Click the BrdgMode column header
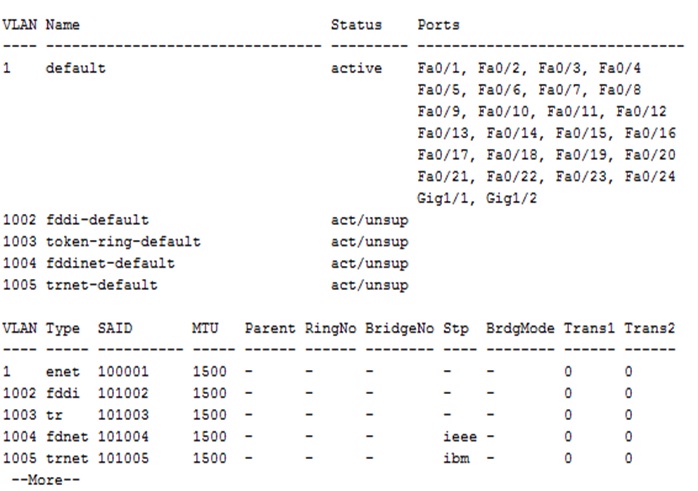This screenshot has width=698, height=491. (520, 329)
